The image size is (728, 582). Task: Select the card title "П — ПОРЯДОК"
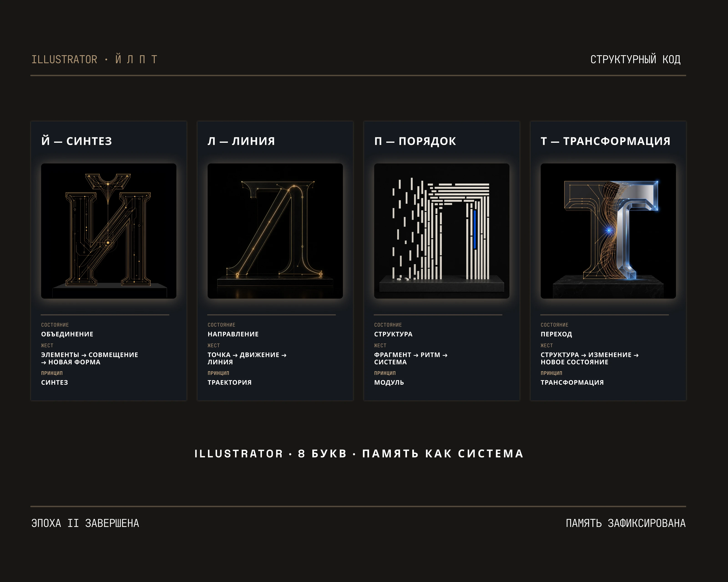click(415, 141)
